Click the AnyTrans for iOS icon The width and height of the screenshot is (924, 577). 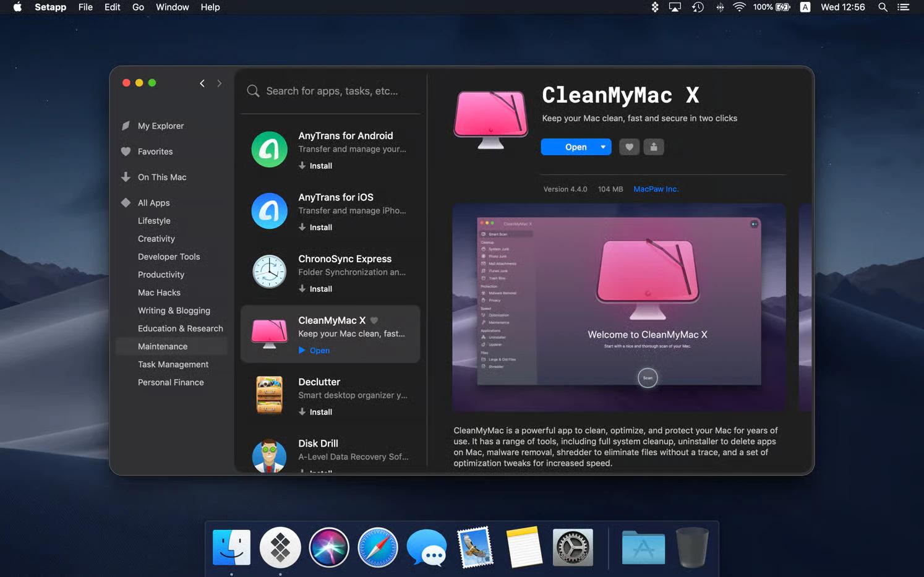[269, 211]
